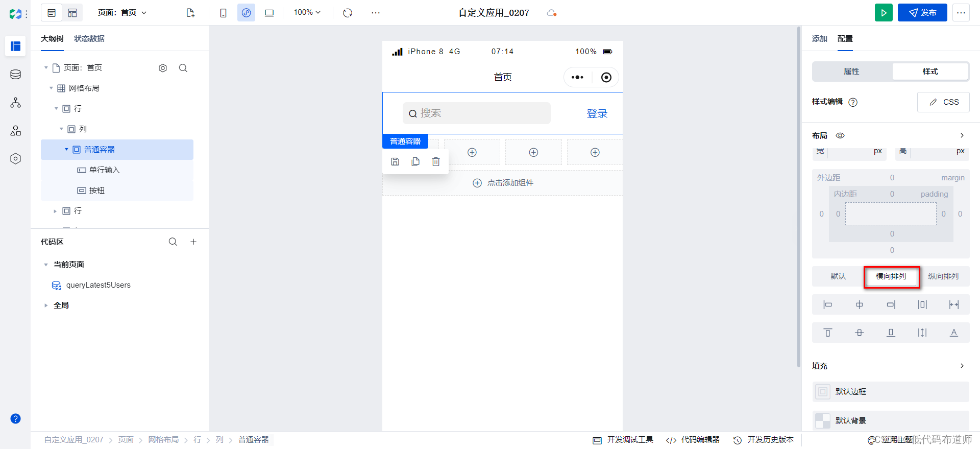
Task: Expand the 填充 section chevron
Action: pyautogui.click(x=962, y=366)
